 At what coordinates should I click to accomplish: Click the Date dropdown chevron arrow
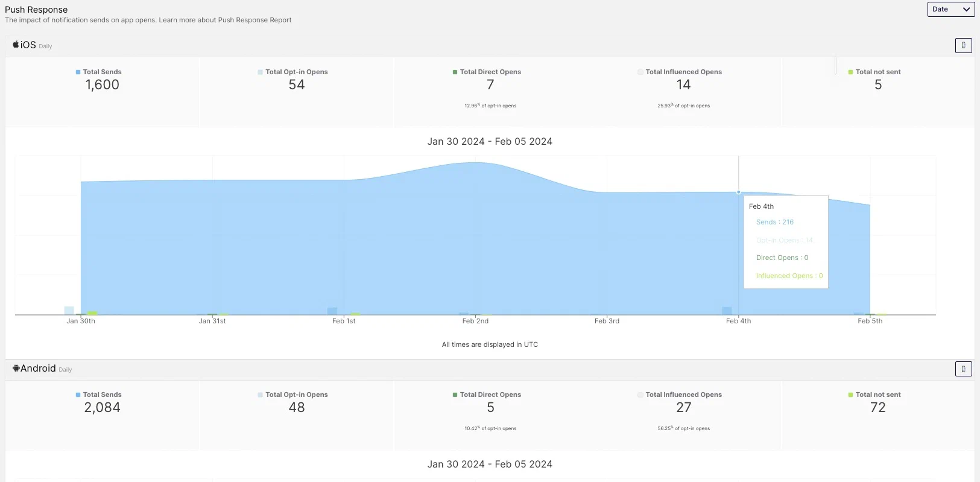(966, 9)
